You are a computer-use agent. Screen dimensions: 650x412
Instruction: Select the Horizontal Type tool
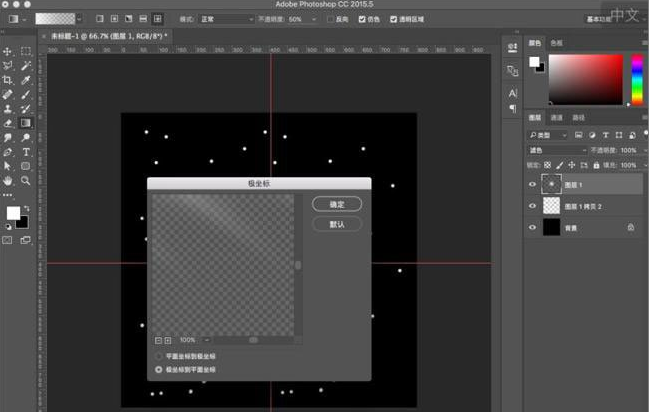(26, 152)
